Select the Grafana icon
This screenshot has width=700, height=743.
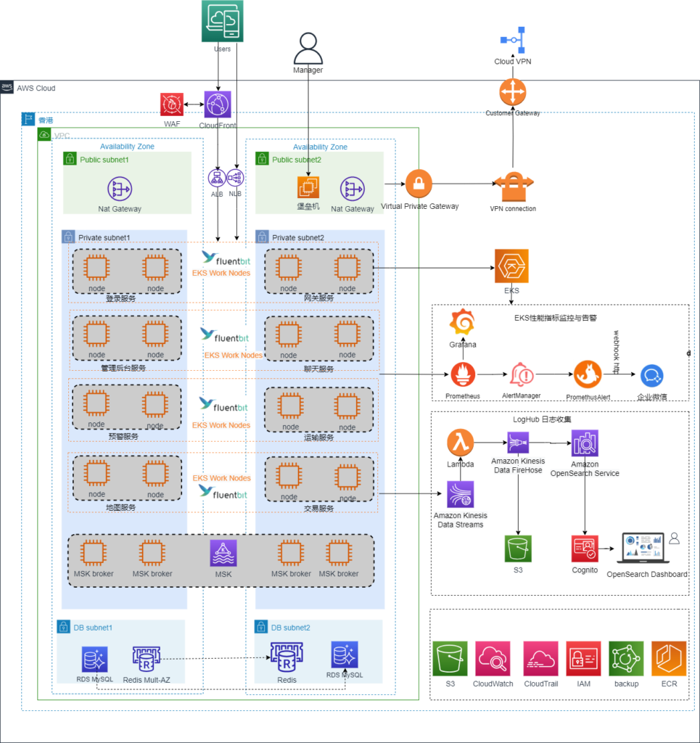[x=462, y=322]
